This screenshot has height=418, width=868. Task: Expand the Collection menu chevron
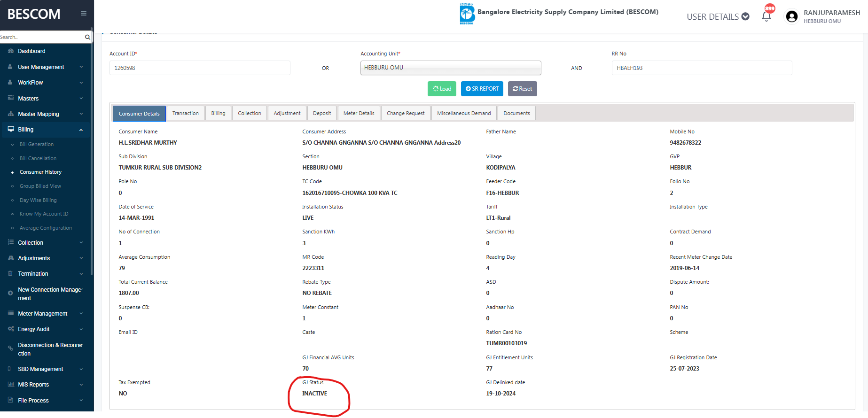pos(81,243)
